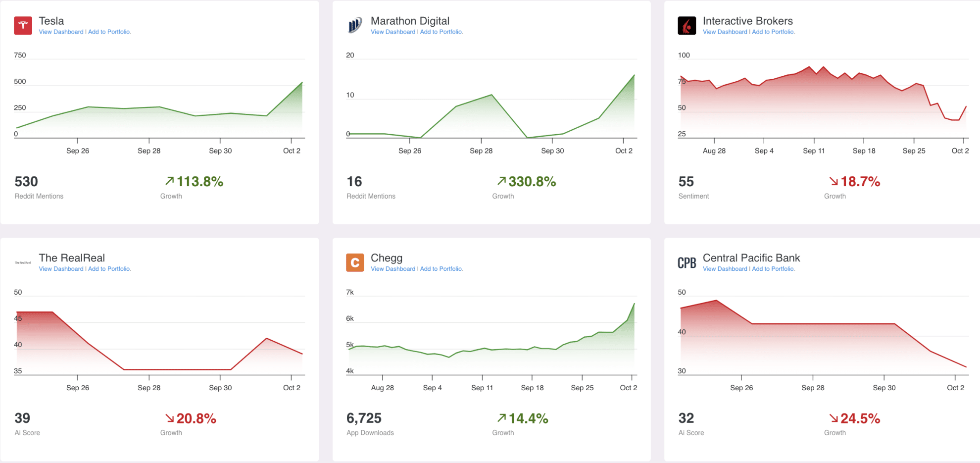View Dashboard for Interactive Brokers

(x=725, y=32)
